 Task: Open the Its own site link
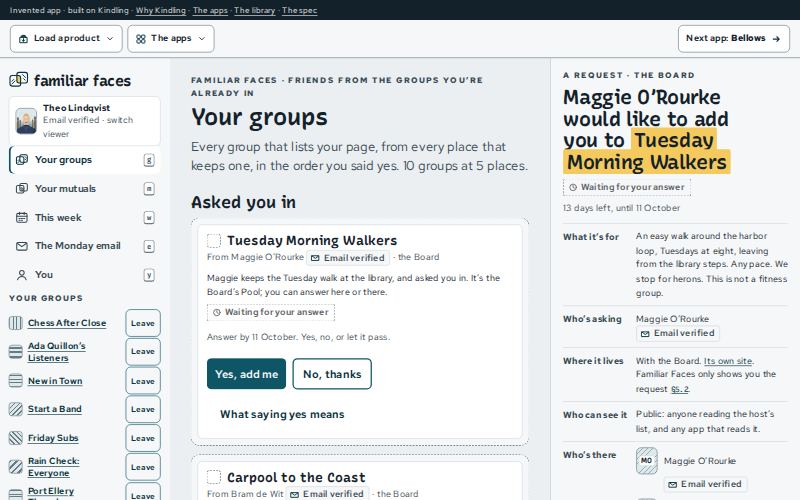[x=728, y=361]
